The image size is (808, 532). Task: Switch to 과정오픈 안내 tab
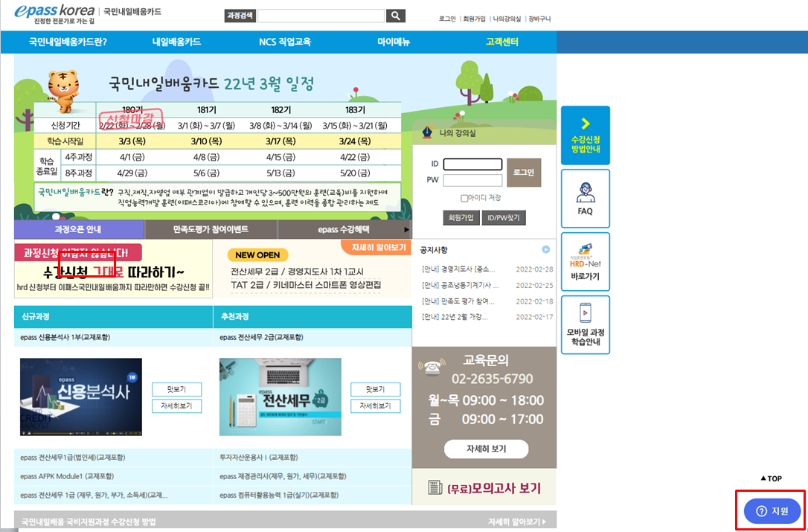pyautogui.click(x=79, y=229)
